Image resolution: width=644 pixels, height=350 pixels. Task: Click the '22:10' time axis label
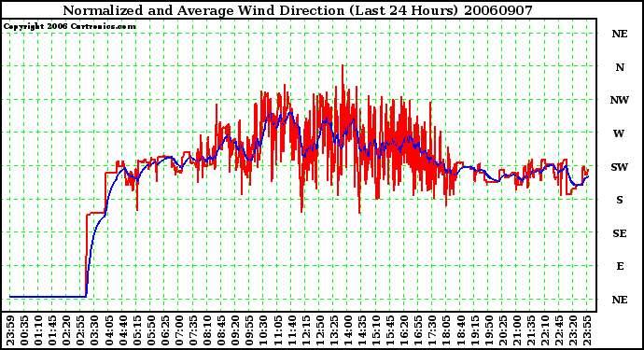point(545,330)
